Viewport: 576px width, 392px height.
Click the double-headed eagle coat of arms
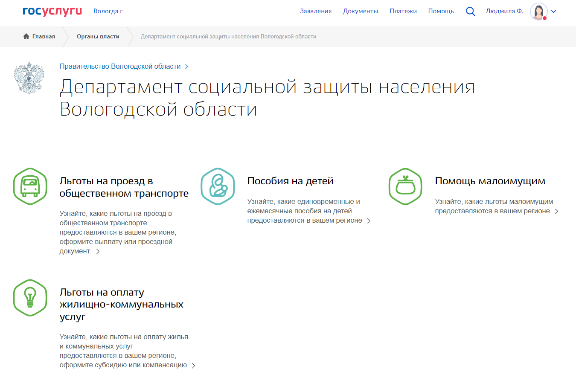point(29,78)
